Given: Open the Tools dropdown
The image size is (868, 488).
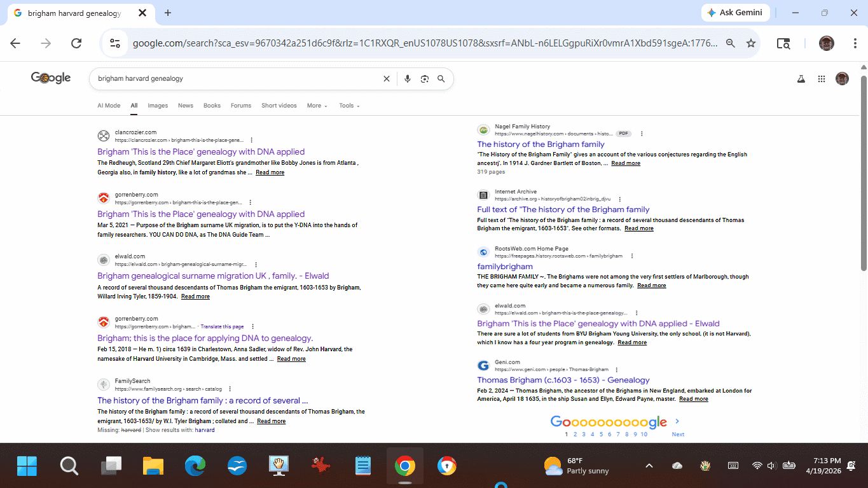Looking at the screenshot, I should click(349, 106).
